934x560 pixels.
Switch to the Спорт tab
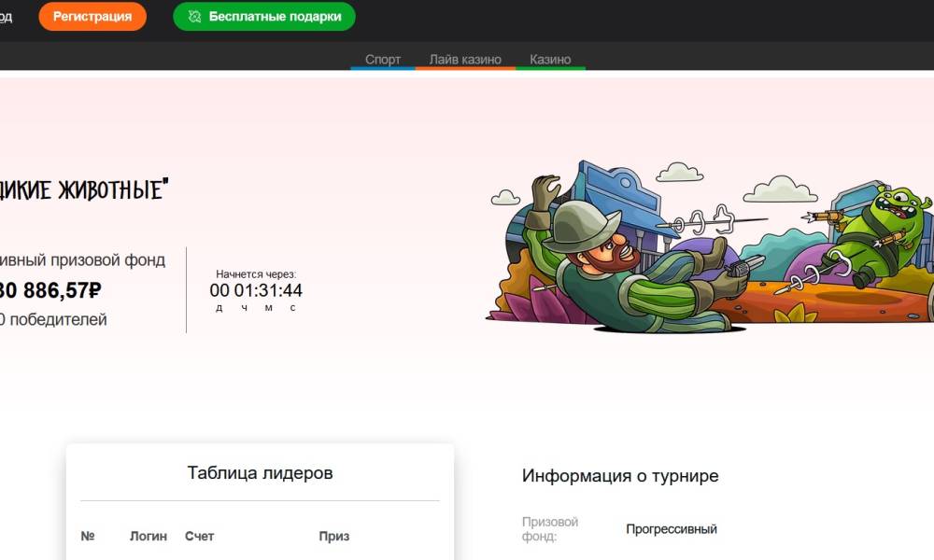383,59
